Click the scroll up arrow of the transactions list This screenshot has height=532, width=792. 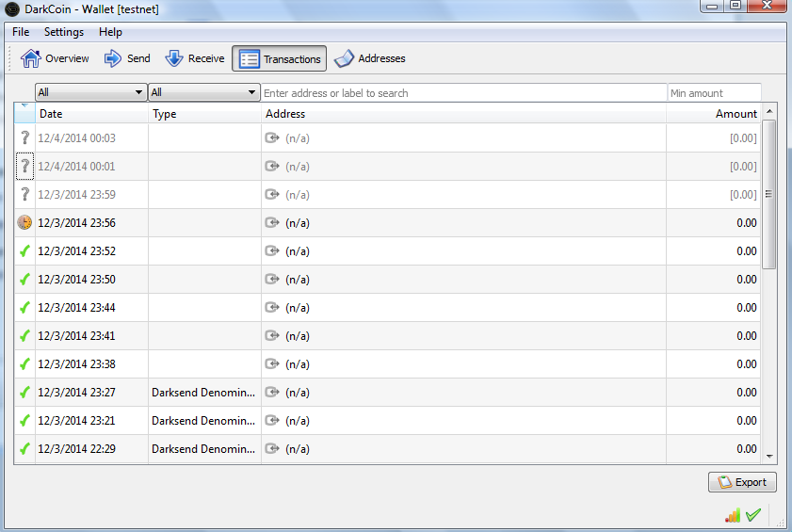click(769, 111)
